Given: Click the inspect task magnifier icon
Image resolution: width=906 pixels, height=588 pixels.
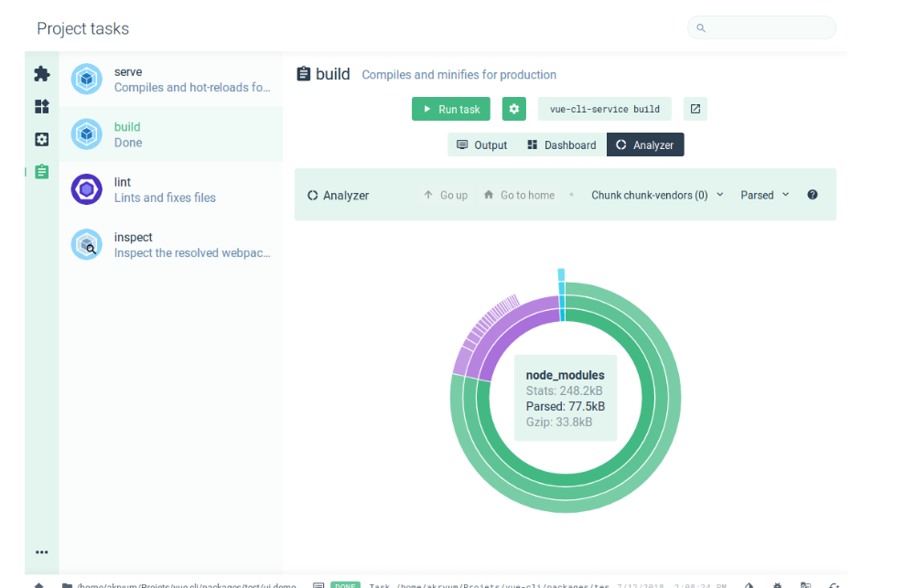Looking at the screenshot, I should pos(87,244).
